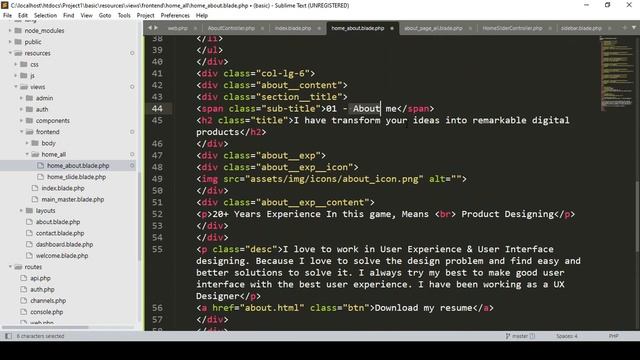Switch to the sidebar.blade.php tab

[581, 28]
